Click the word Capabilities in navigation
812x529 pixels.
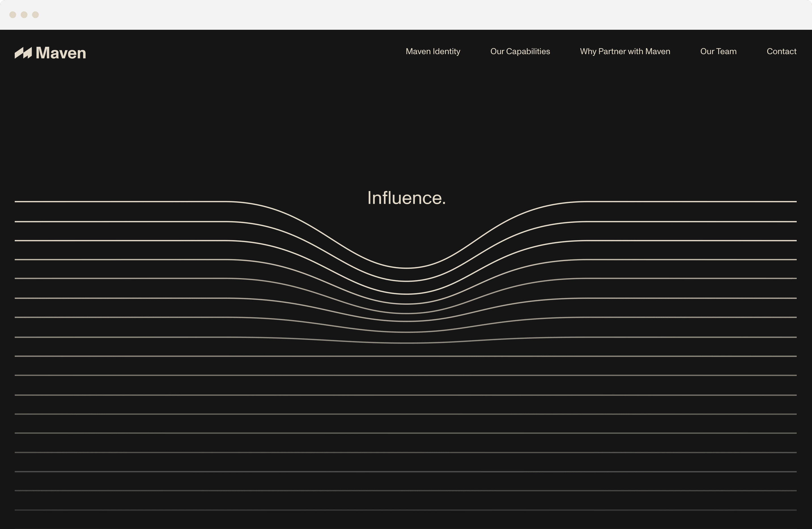528,52
